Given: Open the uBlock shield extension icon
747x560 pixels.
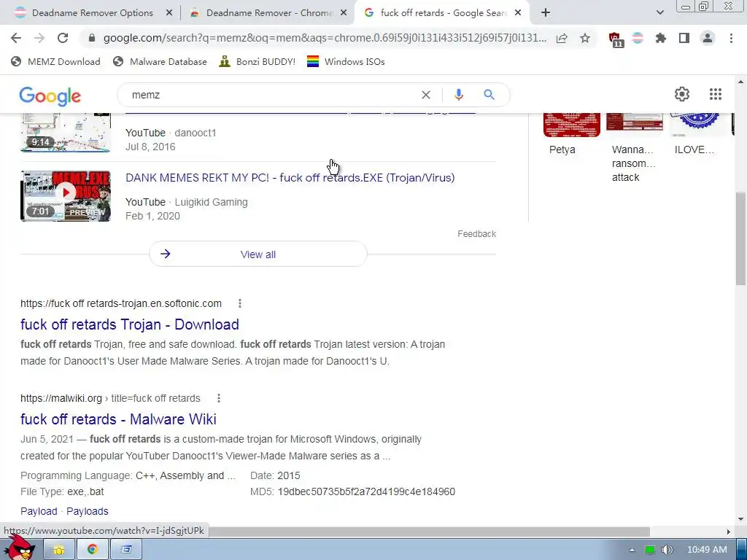Looking at the screenshot, I should 616,39.
